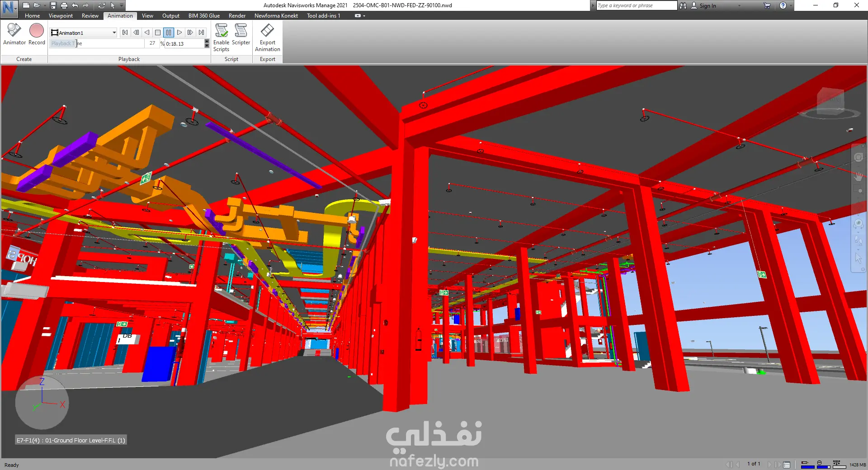868x470 pixels.
Task: Expand the InfoCenter search arrow
Action: pos(594,5)
